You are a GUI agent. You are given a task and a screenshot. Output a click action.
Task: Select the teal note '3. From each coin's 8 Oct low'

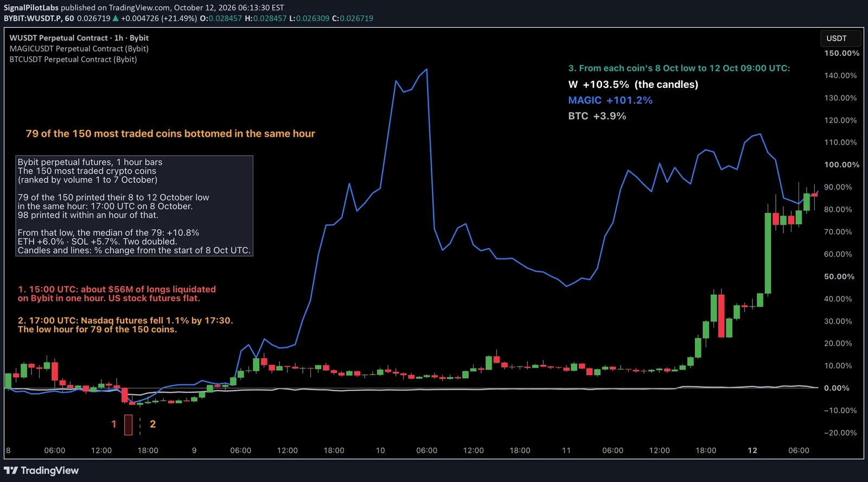pyautogui.click(x=679, y=68)
